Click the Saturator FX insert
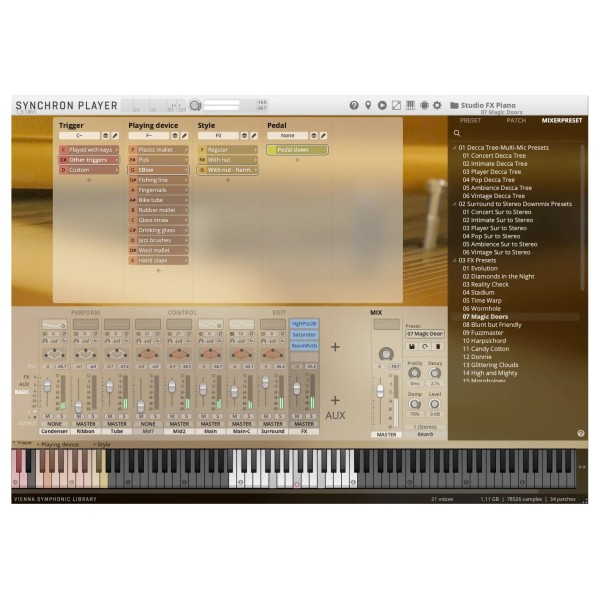 pyautogui.click(x=304, y=335)
